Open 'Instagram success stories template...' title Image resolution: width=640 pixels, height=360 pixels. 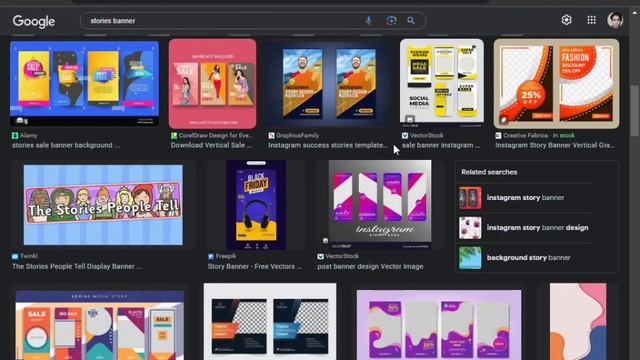pyautogui.click(x=328, y=145)
